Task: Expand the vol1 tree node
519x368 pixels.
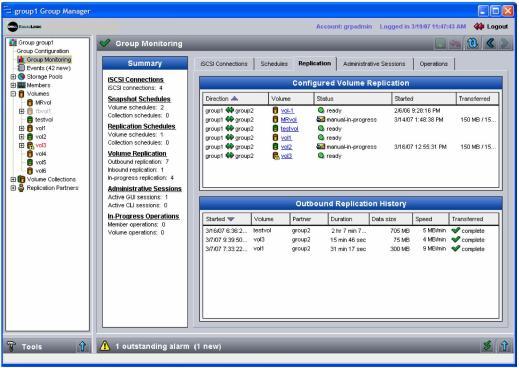Action: point(21,128)
